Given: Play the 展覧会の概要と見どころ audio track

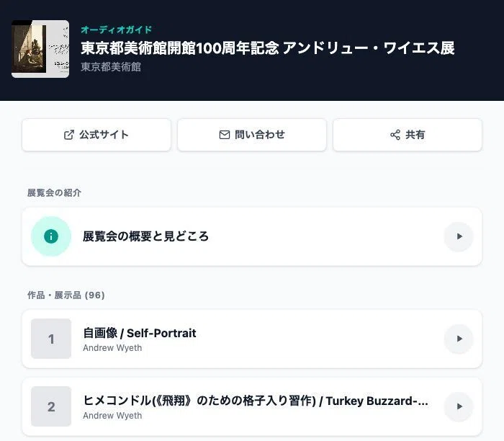Looking at the screenshot, I should click(459, 236).
